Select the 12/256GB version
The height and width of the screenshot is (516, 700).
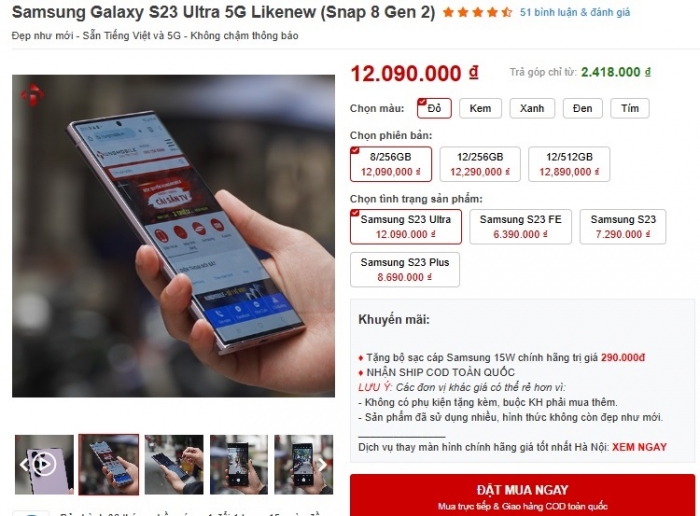click(x=480, y=164)
